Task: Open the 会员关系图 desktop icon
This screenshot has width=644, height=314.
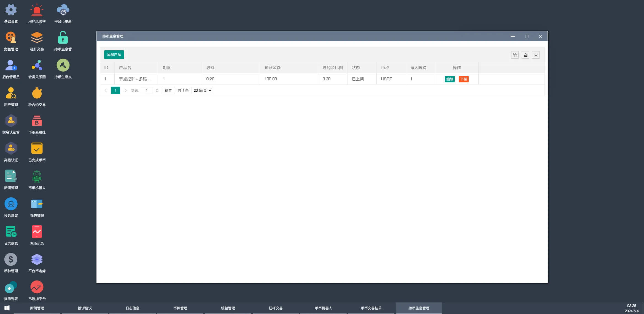Action: [37, 66]
